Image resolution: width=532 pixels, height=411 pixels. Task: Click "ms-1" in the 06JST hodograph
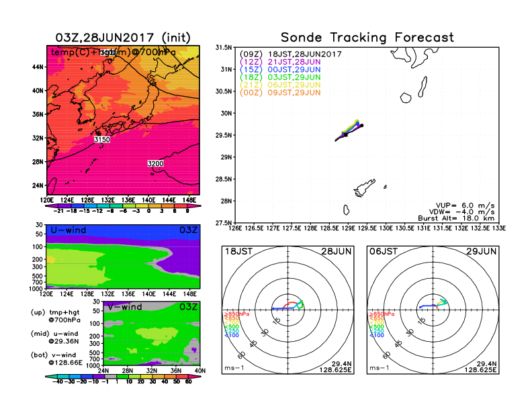379,368
